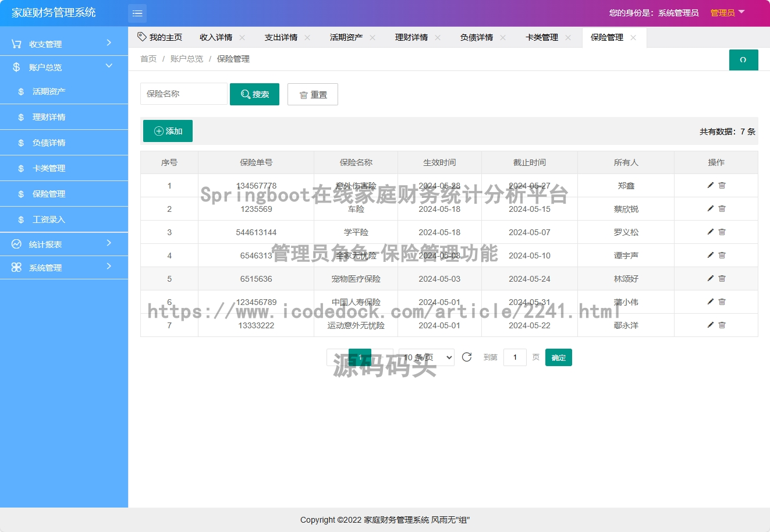Click the 添加 add button
770x532 pixels.
[x=168, y=131]
